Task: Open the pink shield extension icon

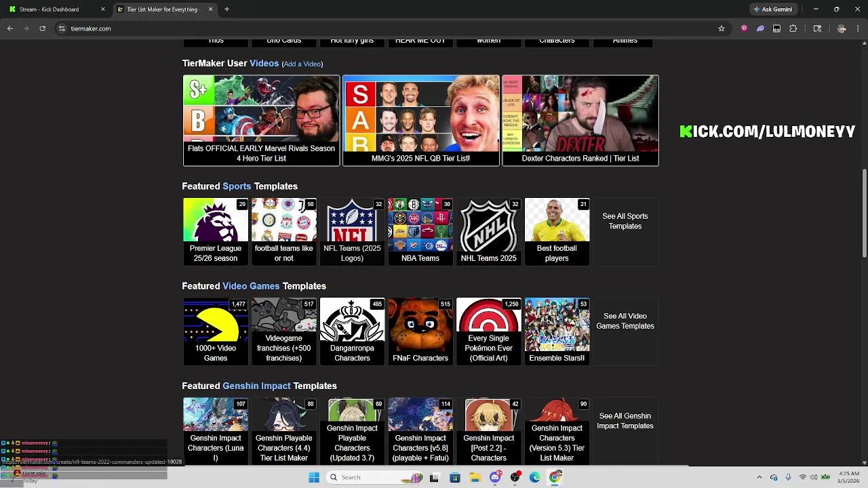Action: (x=744, y=28)
